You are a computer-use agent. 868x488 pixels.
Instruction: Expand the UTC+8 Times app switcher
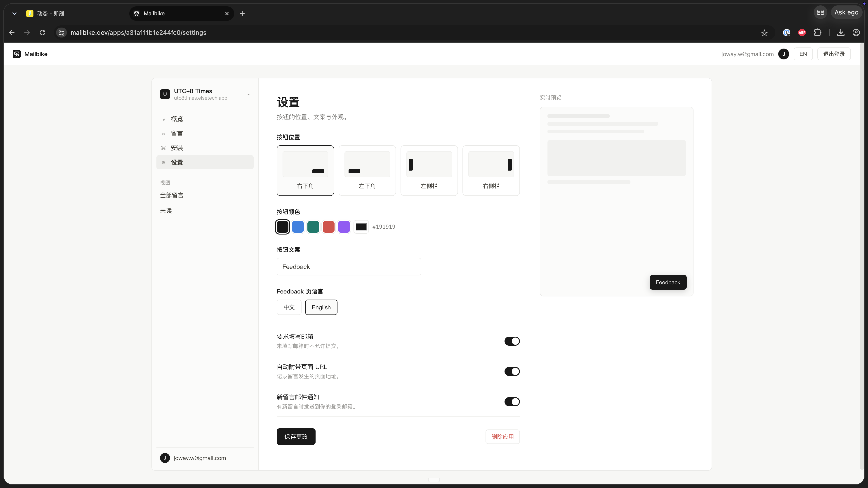pos(248,94)
